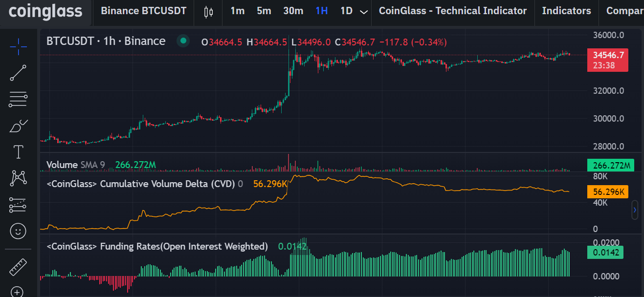Image resolution: width=644 pixels, height=297 pixels.
Task: Click the red current price label 34546.7
Action: point(608,60)
